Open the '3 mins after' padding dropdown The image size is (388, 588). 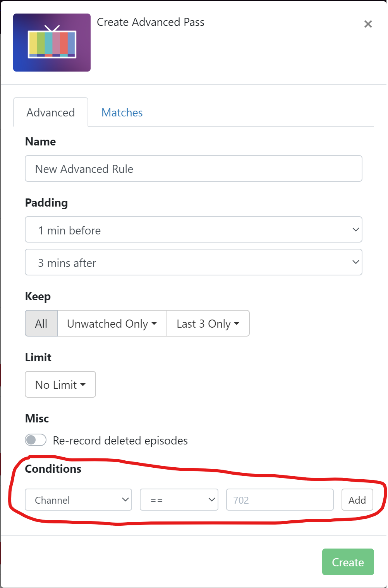tap(194, 262)
